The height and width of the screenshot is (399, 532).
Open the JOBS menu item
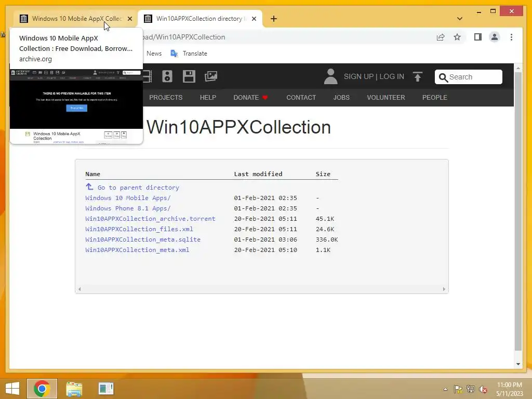341,97
